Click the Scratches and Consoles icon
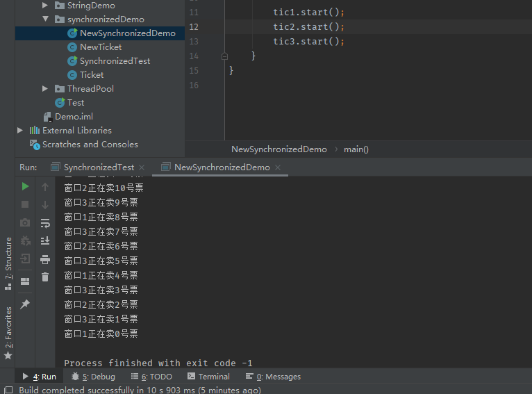Image resolution: width=532 pixels, height=394 pixels. coord(35,145)
